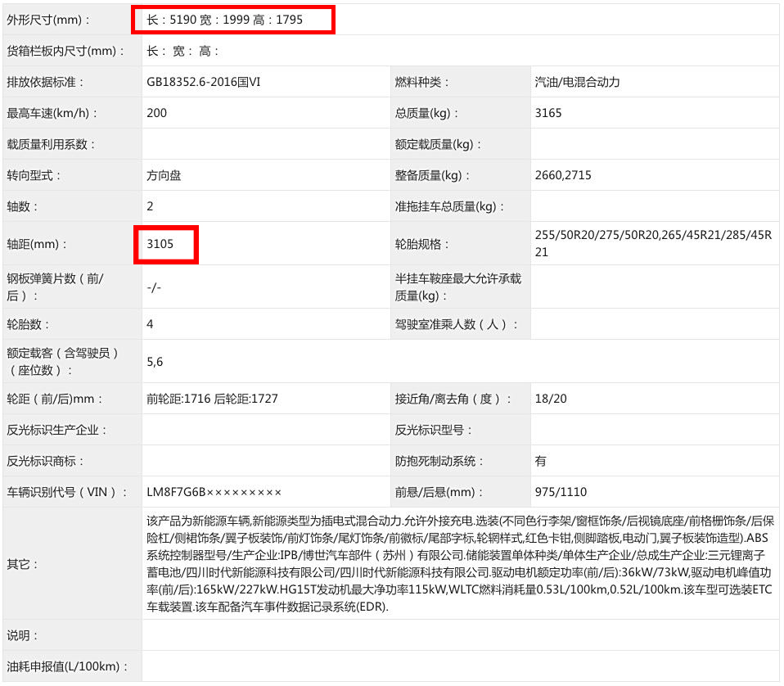Click the 燃料种类 label
This screenshot has width=784, height=686.
pos(421,82)
